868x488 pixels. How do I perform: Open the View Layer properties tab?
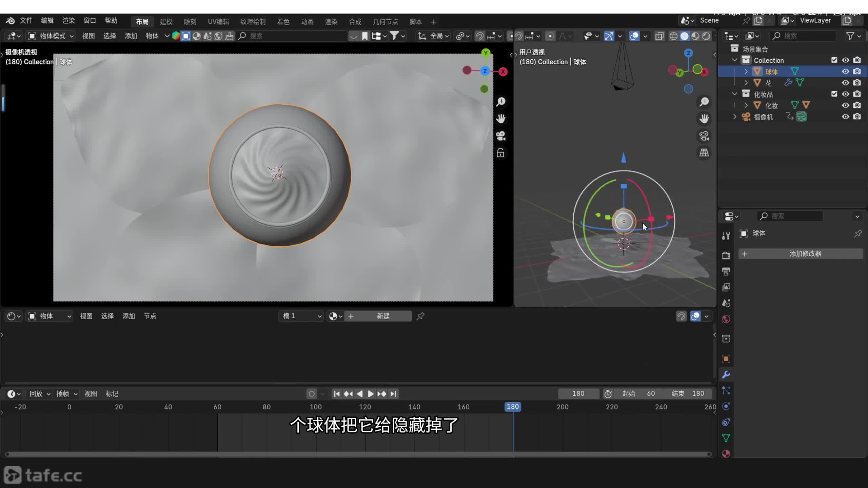click(726, 287)
